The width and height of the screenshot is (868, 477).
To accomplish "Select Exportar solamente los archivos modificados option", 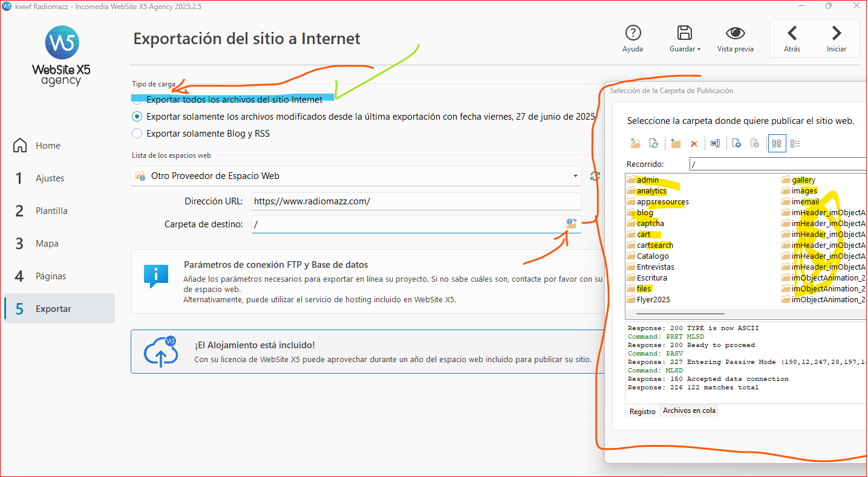I will pos(364,116).
